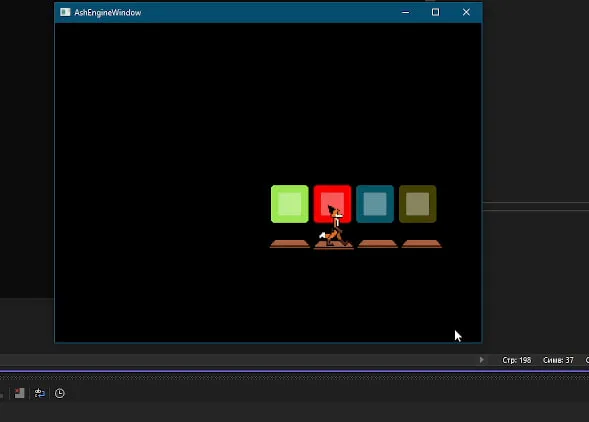Click the line number indicator Стр: 198
Viewport: 589px width, 422px height.
pos(517,360)
